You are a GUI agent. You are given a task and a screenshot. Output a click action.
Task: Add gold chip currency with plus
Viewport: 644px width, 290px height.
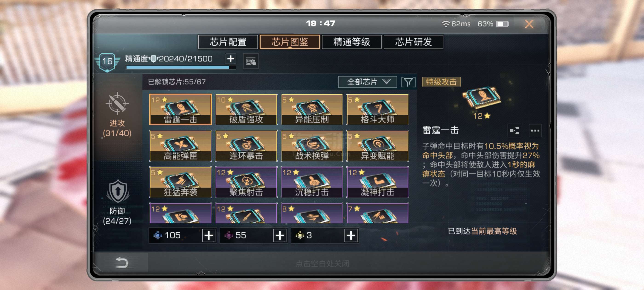tap(351, 235)
